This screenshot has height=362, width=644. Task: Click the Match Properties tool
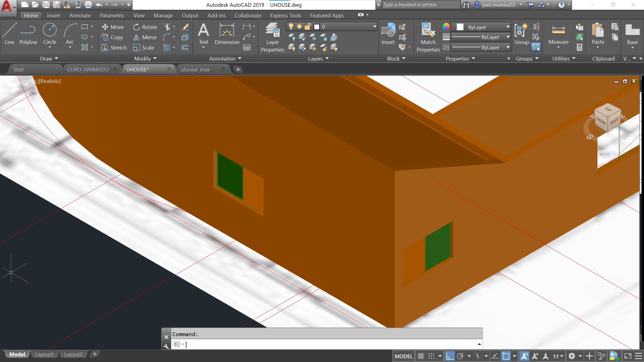tap(428, 37)
